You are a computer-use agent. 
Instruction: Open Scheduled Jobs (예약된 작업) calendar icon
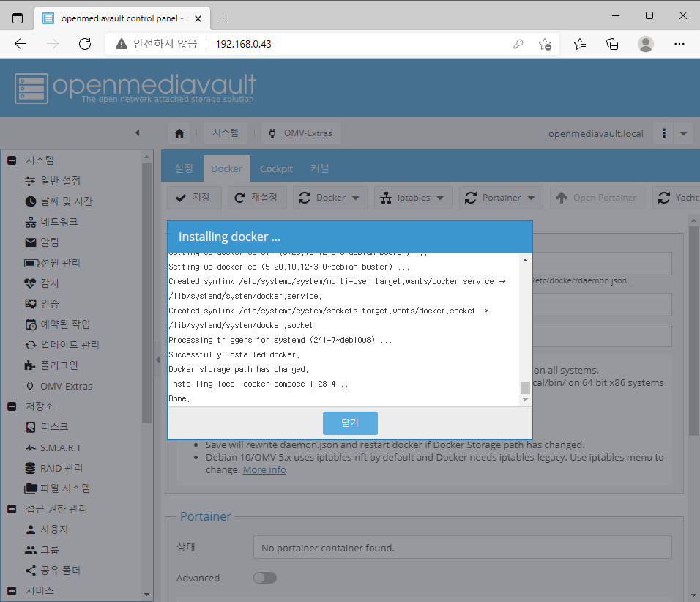[30, 324]
